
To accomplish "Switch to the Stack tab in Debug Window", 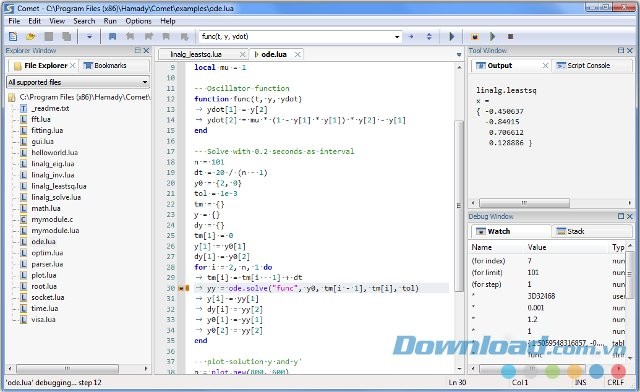I will pyautogui.click(x=571, y=231).
